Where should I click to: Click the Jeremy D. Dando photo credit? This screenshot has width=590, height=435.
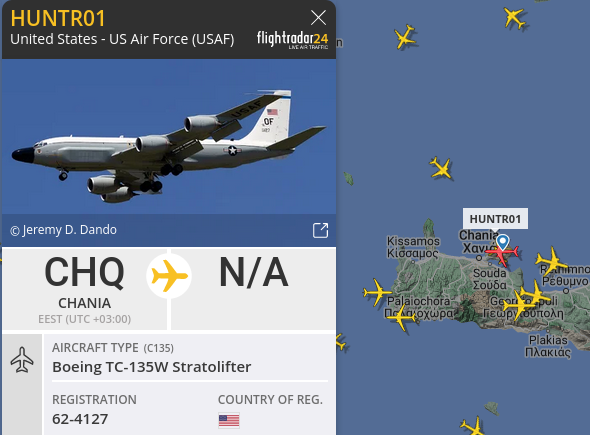[64, 230]
